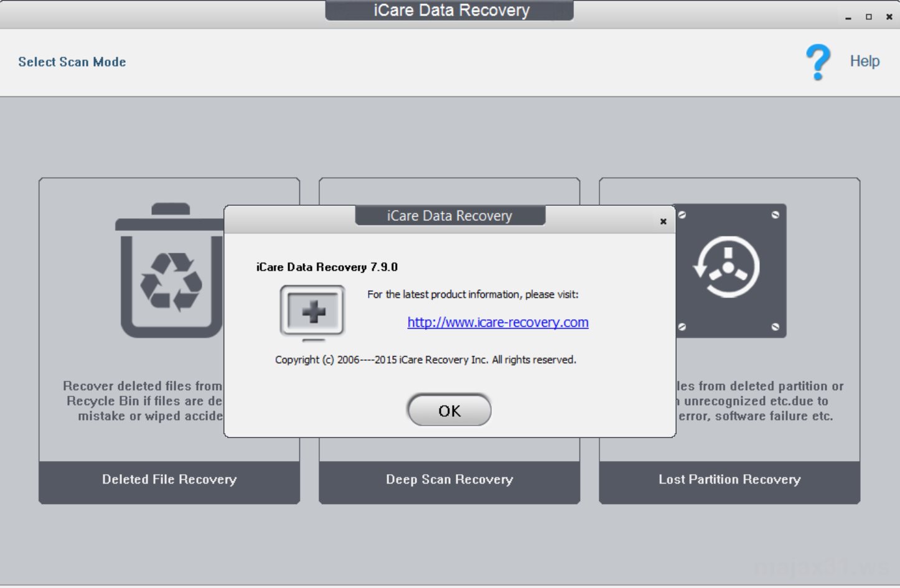Click the blue question mark Help icon
The width and height of the screenshot is (900, 588).
(818, 62)
